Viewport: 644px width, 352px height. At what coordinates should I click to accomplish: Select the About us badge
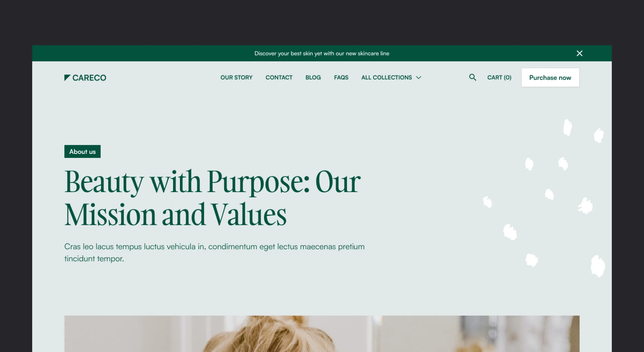[x=83, y=151]
